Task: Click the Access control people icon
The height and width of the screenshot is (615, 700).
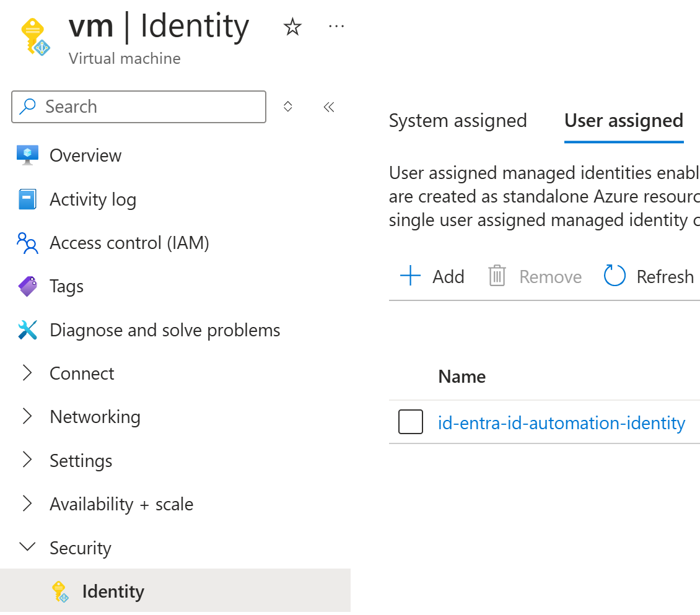Action: pos(27,243)
